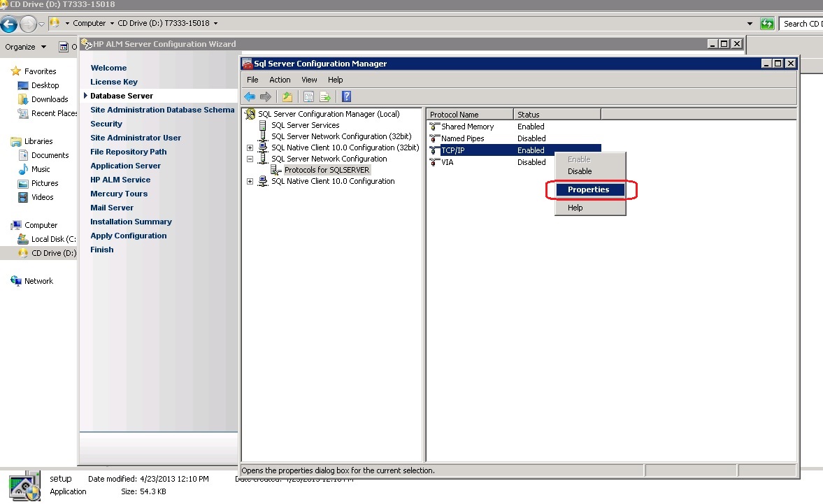Click the VIA protocol icon
The height and width of the screenshot is (504, 823).
coord(434,162)
